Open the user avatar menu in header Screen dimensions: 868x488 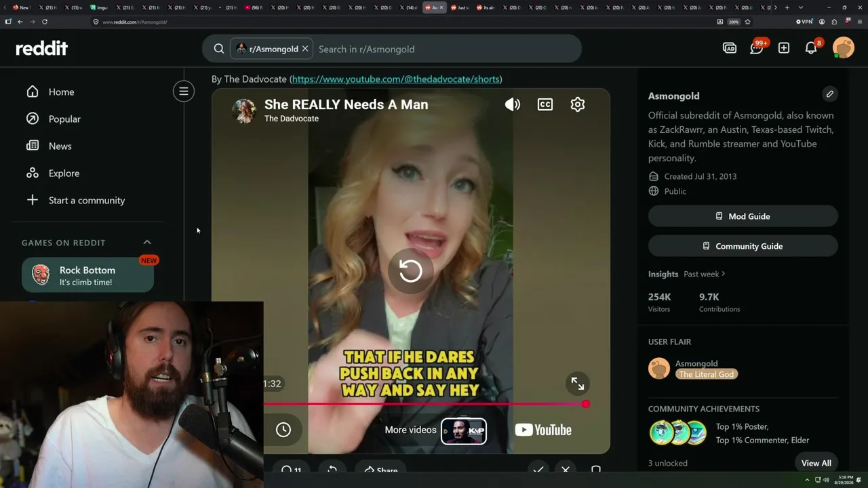pyautogui.click(x=844, y=48)
